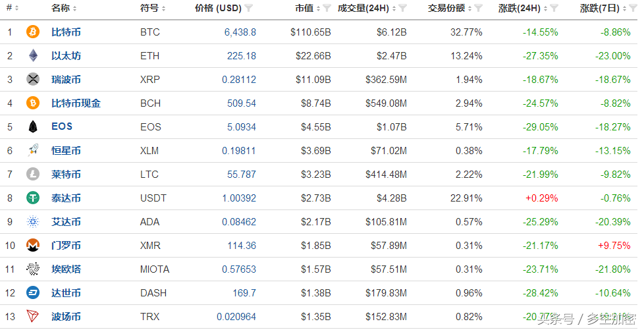This screenshot has width=644, height=330.
Task: Open the 恒星币 link
Action: click(66, 150)
